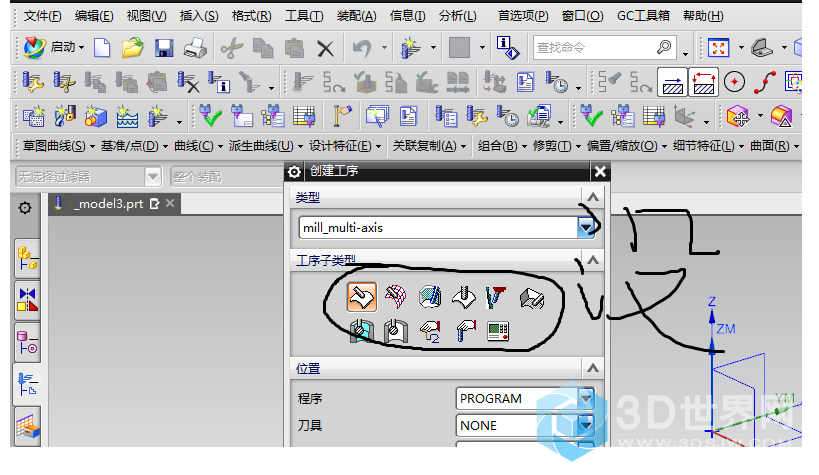This screenshot has height=475, width=819.
Task: Open the 创建工序 dialog gear settings
Action: coord(294,171)
